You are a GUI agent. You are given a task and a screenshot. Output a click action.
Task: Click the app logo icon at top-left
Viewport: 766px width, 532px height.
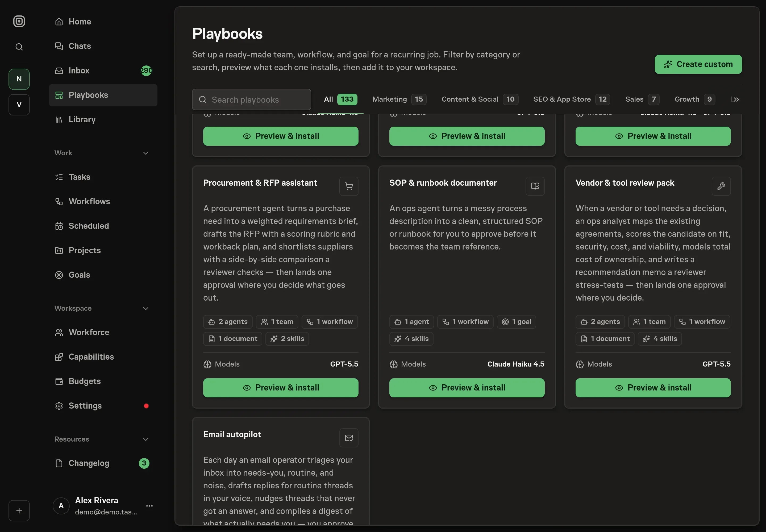point(19,21)
